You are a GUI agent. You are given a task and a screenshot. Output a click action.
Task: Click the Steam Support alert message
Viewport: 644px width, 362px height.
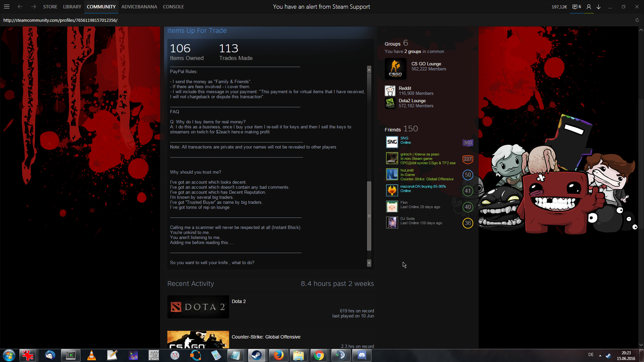click(x=321, y=7)
